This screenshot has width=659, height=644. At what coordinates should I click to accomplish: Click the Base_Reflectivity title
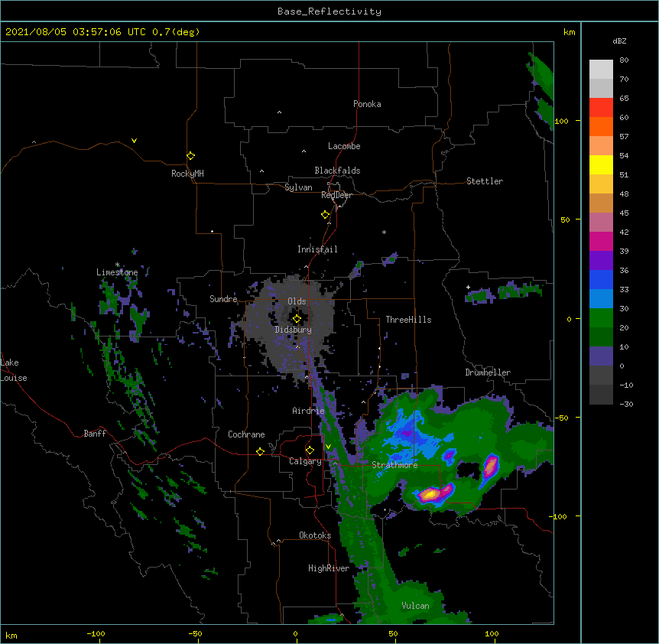pyautogui.click(x=329, y=11)
